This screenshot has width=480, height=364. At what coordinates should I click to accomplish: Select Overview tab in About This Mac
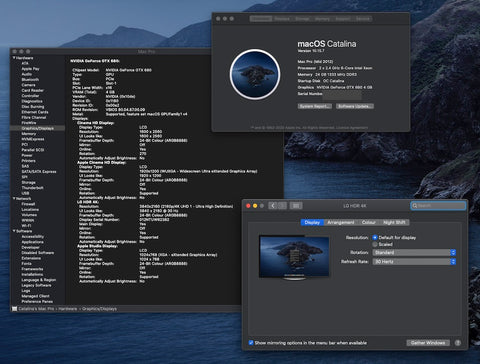(x=261, y=19)
